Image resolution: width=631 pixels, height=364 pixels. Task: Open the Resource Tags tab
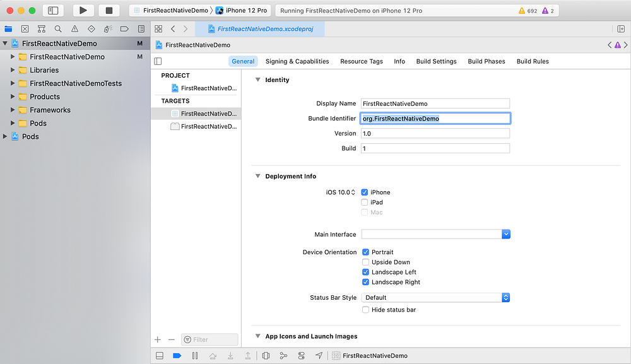pyautogui.click(x=362, y=61)
